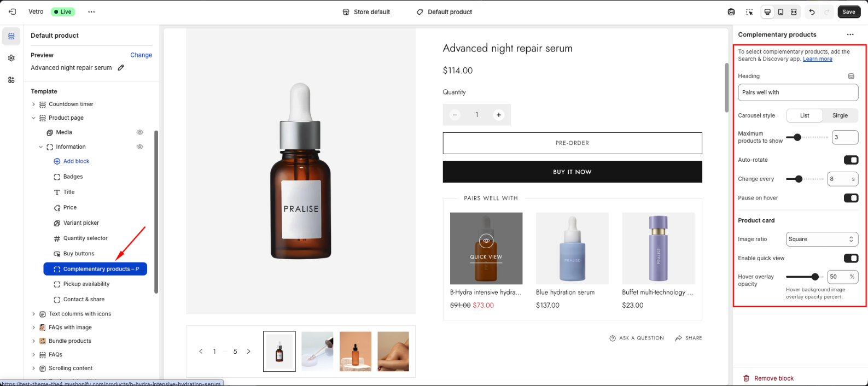Viewport: 868px width, 386px height.
Task: Toggle the Auto-rotate switch
Action: tap(850, 160)
